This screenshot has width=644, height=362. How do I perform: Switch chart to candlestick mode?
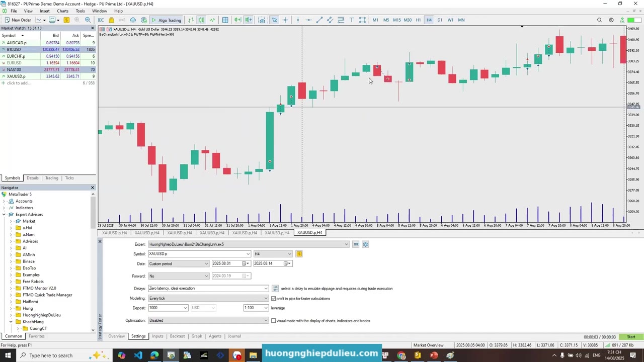pos(201,20)
